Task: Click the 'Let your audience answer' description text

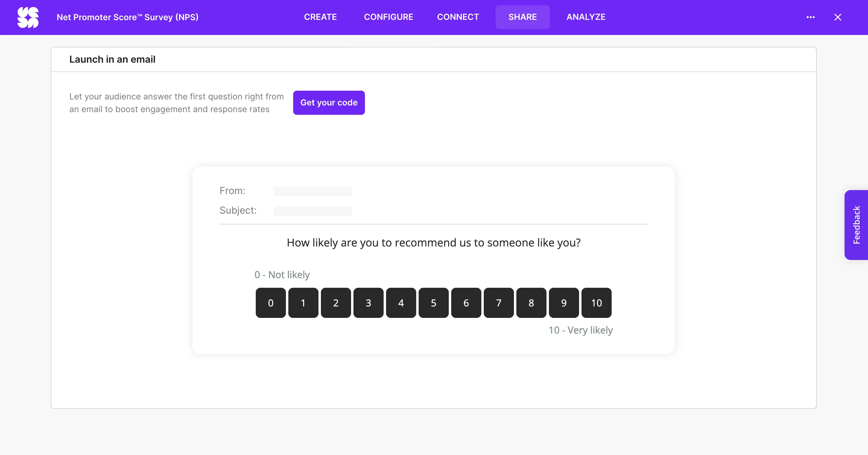Action: [x=176, y=103]
